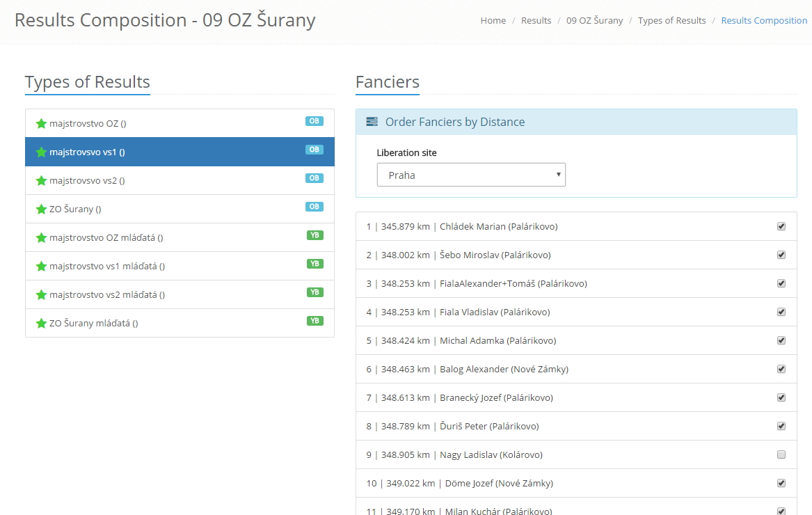Image resolution: width=812 pixels, height=515 pixels.
Task: Open the Liberation site dropdown showing Praha
Action: [x=471, y=175]
